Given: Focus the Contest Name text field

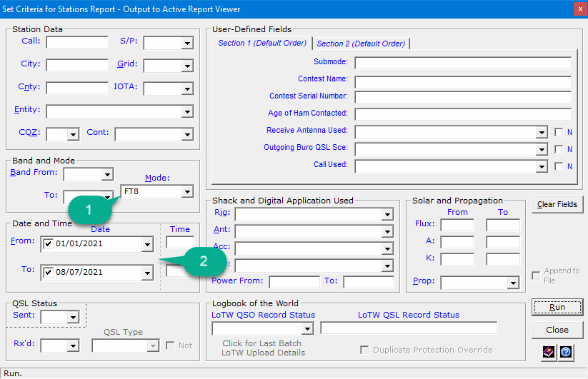Looking at the screenshot, I should tap(462, 80).
